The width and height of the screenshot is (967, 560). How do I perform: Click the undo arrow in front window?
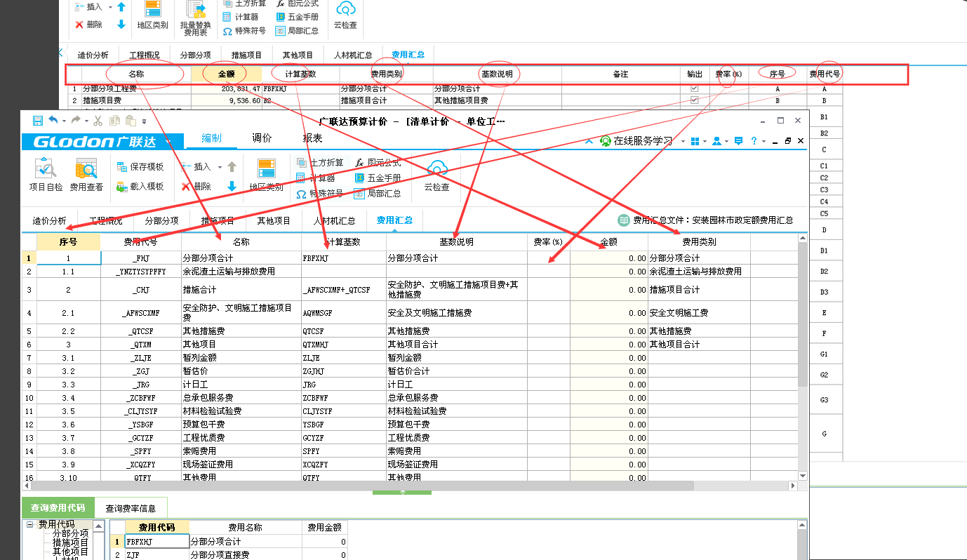pos(53,121)
